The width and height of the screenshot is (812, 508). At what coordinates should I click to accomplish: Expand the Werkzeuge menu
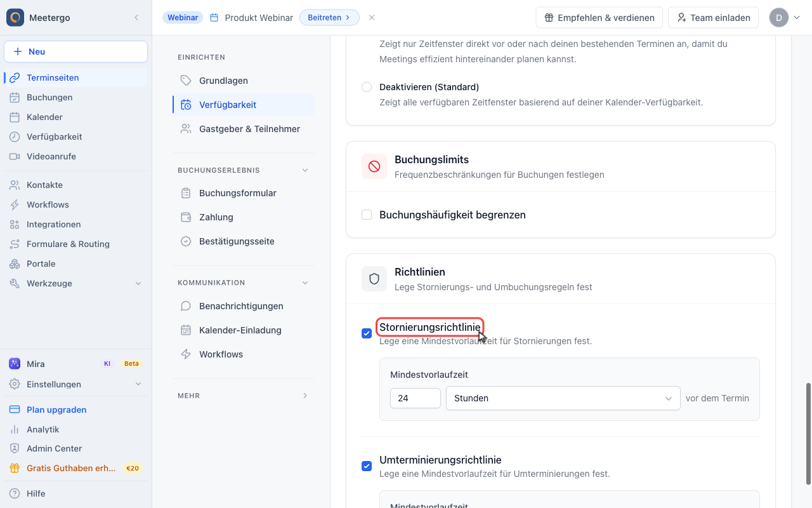[138, 283]
